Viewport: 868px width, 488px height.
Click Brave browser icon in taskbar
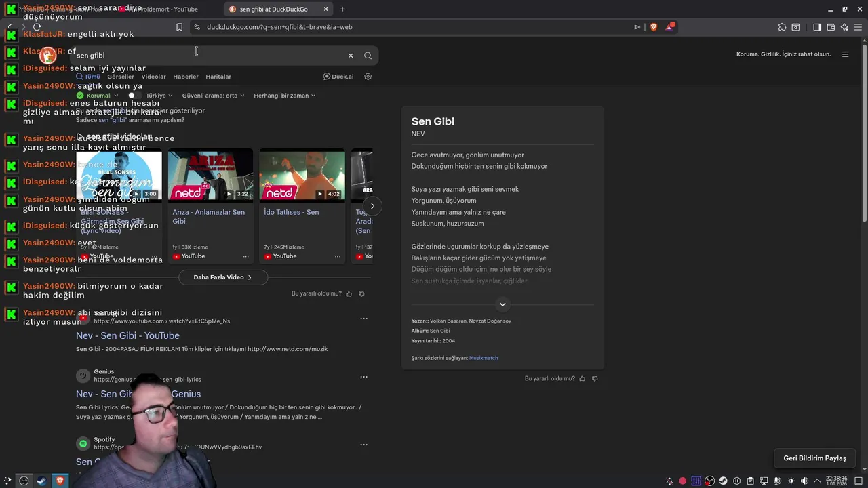(x=60, y=481)
